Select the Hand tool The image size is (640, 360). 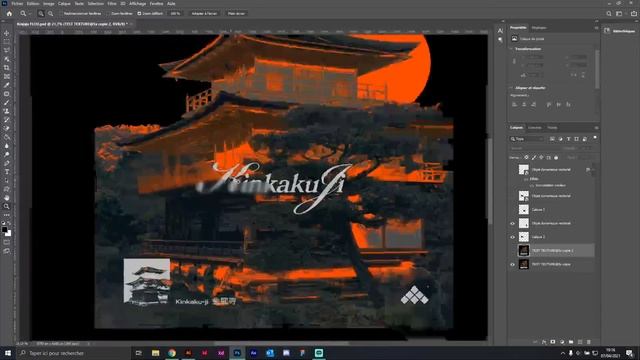(7, 198)
